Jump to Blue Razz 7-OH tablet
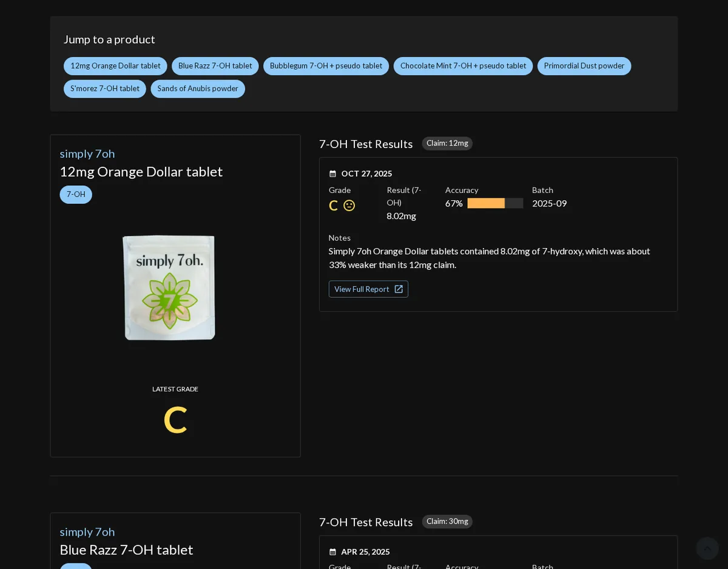728x569 pixels. pos(215,66)
